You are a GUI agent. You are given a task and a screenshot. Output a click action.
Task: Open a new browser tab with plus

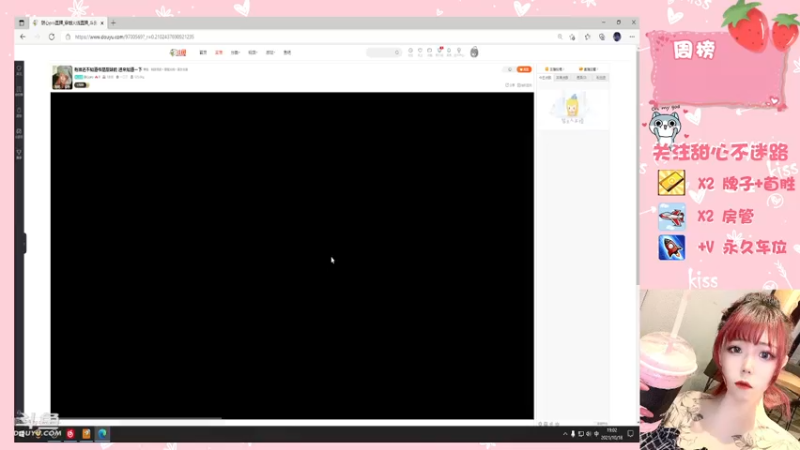tap(113, 23)
